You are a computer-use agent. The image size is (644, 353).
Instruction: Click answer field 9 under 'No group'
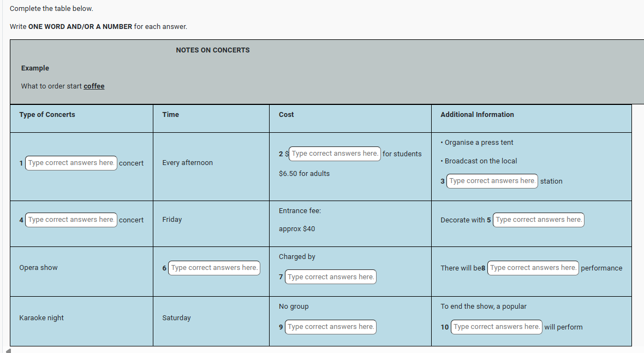tap(331, 327)
